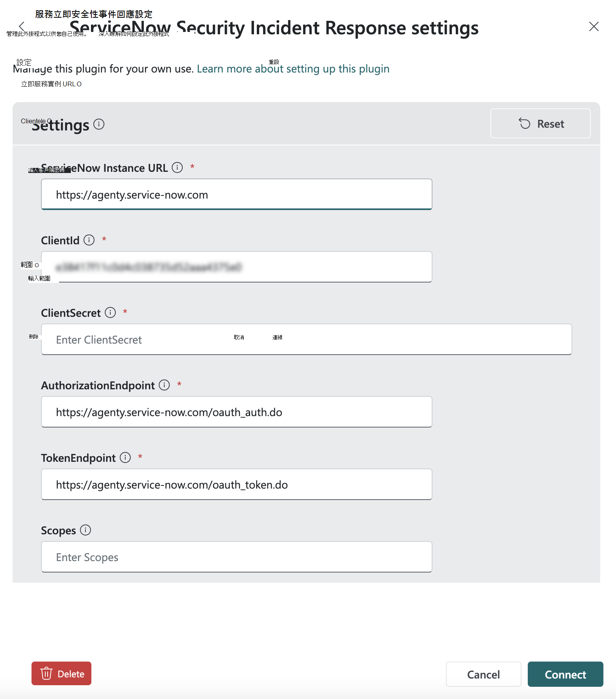Reset the plugin settings
Screen dimensions: 616x699
(540, 124)
